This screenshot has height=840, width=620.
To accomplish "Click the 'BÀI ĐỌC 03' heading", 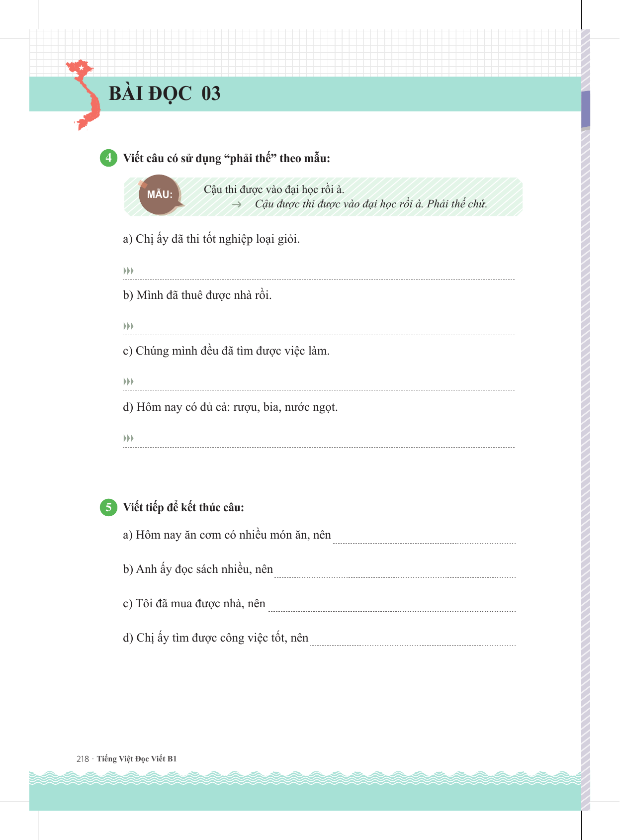I will (165, 93).
